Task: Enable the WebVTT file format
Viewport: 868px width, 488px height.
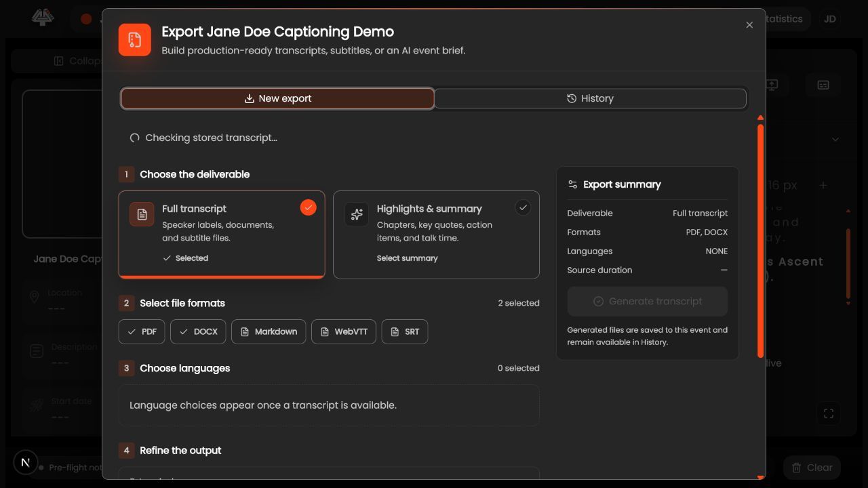Action: 344,331
